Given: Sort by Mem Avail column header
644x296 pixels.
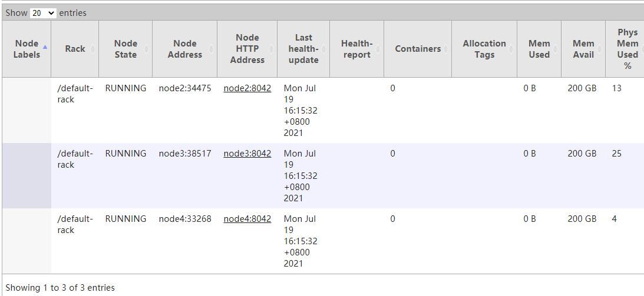Looking at the screenshot, I should point(583,49).
